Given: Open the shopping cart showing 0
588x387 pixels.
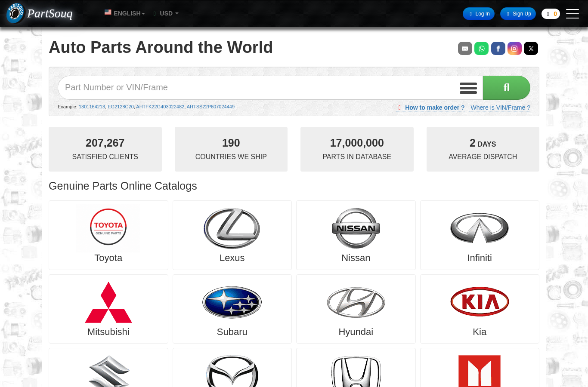Looking at the screenshot, I should 551,14.
